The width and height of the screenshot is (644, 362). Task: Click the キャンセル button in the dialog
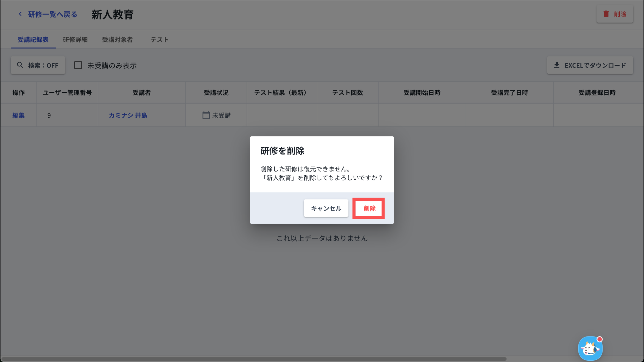coord(326,208)
